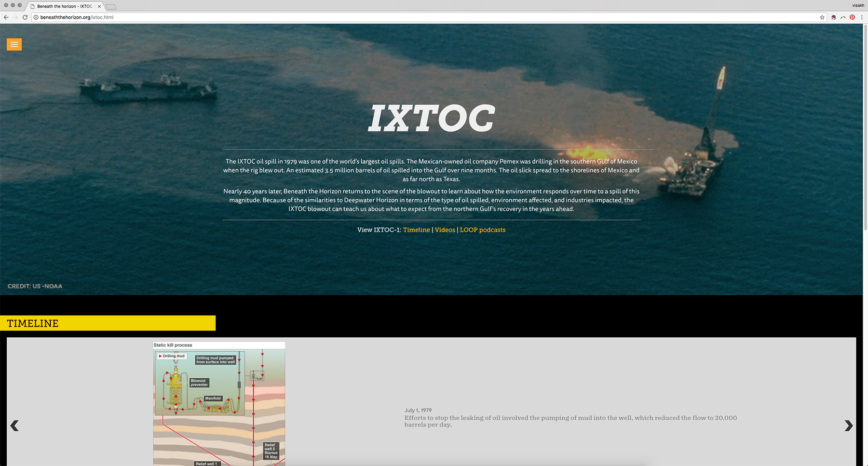Click the address bar URL field
The height and width of the screenshot is (466, 868).
pyautogui.click(x=386, y=17)
